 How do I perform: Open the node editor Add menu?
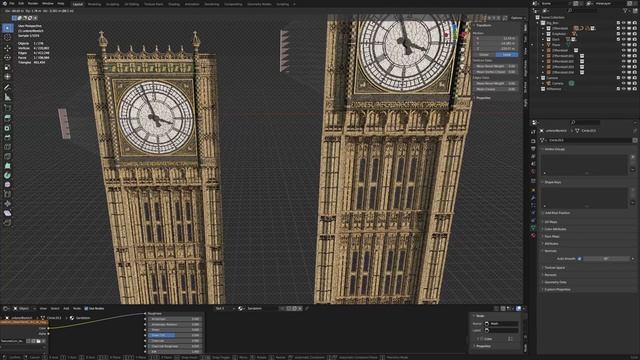tap(66, 309)
